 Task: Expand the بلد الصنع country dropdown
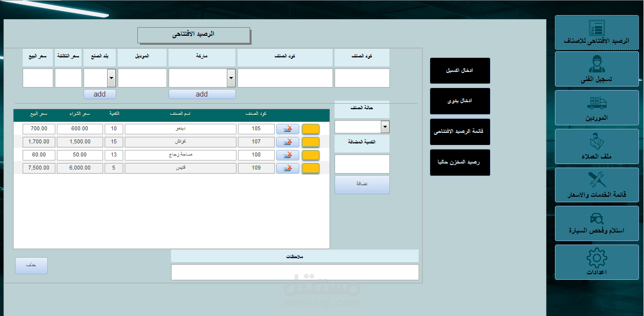point(112,78)
